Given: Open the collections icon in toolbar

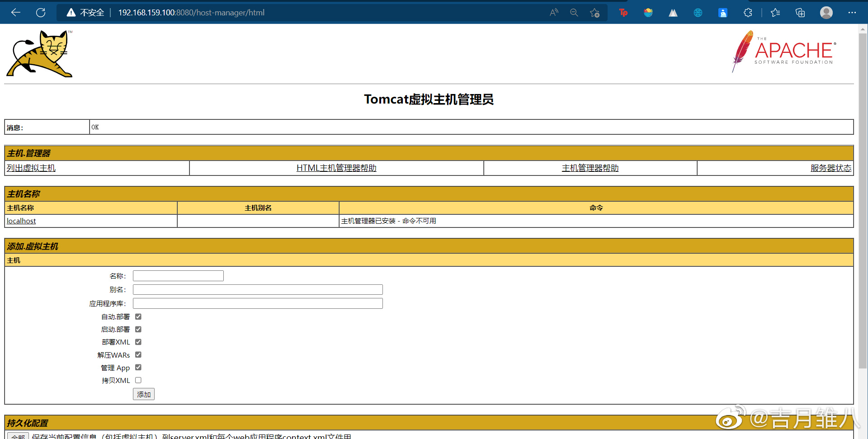Looking at the screenshot, I should point(800,13).
